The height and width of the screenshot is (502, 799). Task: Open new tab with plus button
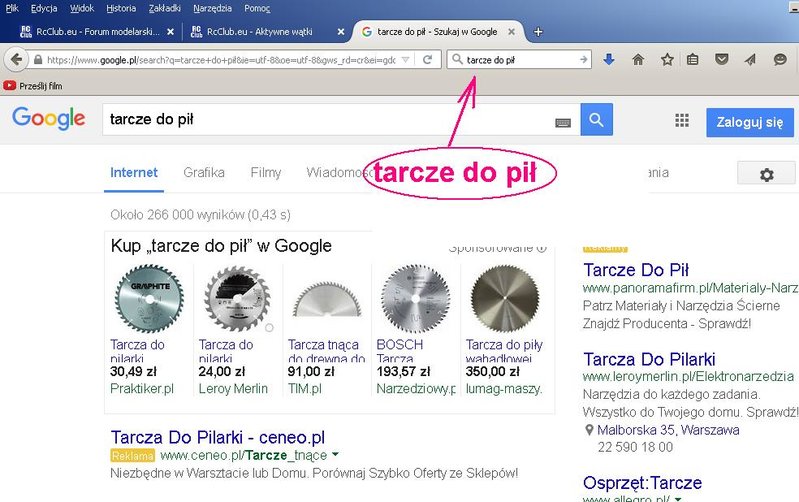click(x=538, y=32)
